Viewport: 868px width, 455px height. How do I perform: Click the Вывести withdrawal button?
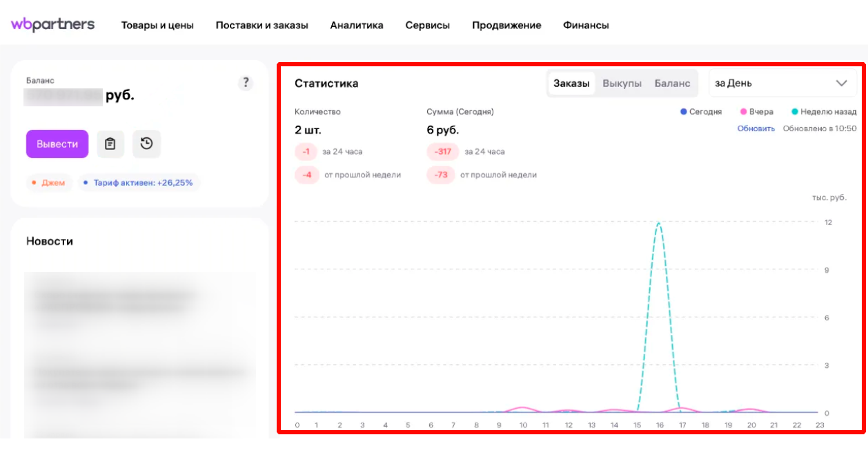57,144
